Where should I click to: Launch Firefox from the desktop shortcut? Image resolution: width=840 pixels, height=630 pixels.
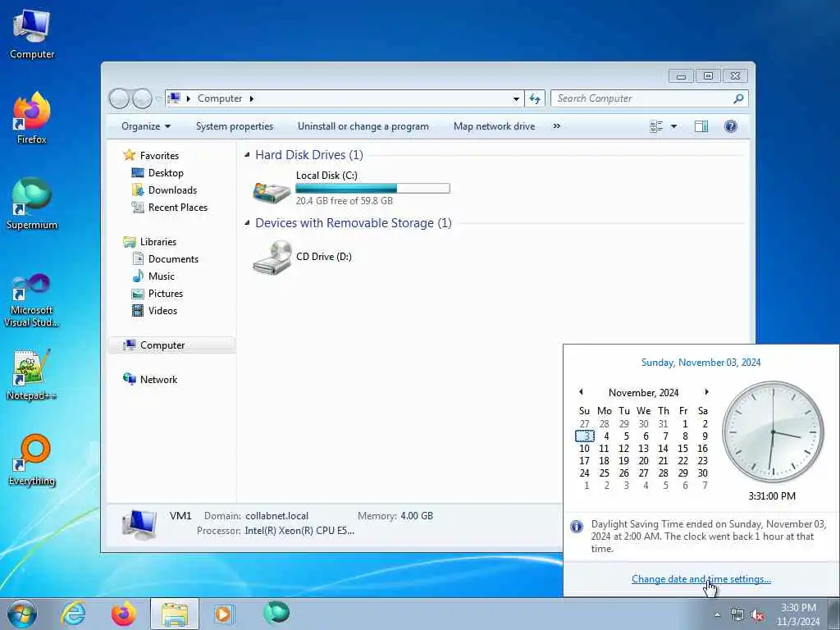[x=32, y=119]
